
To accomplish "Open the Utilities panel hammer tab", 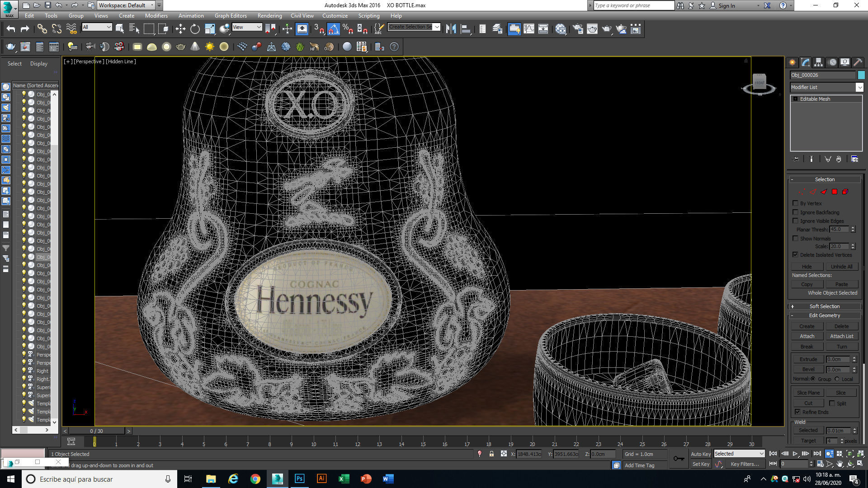I will pos(858,62).
